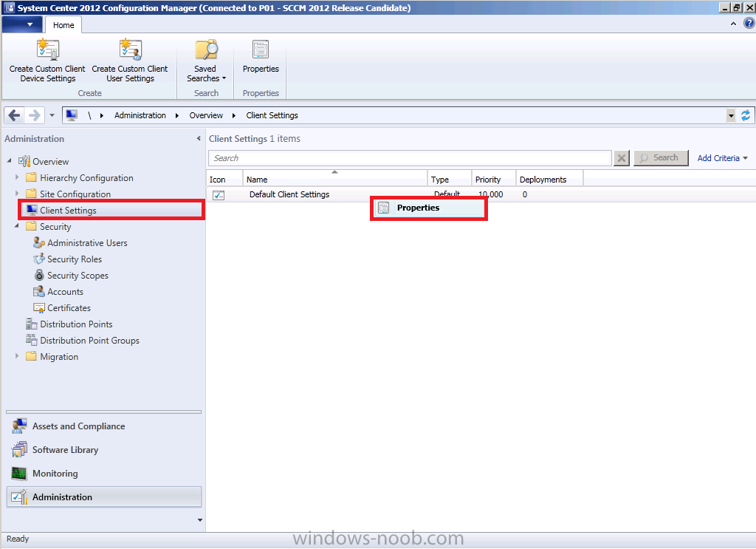This screenshot has height=549, width=756.
Task: Expand the Hierarchy Configuration node
Action: 17,177
